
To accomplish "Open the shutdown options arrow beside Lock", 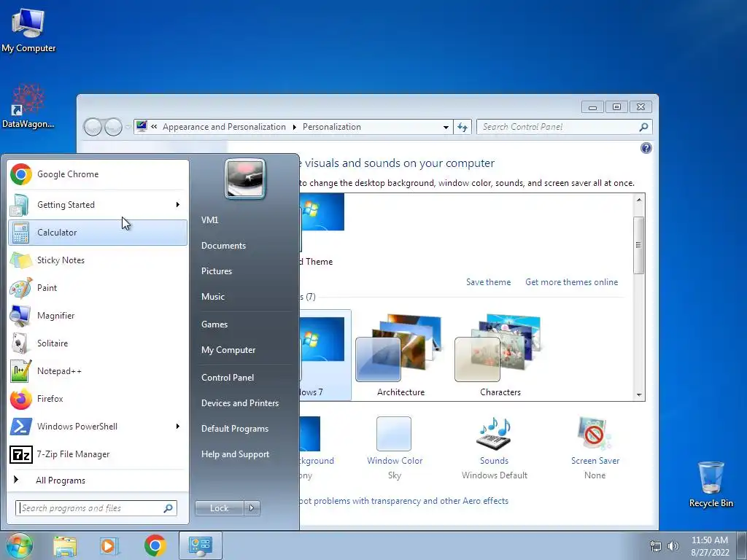I will (x=252, y=508).
